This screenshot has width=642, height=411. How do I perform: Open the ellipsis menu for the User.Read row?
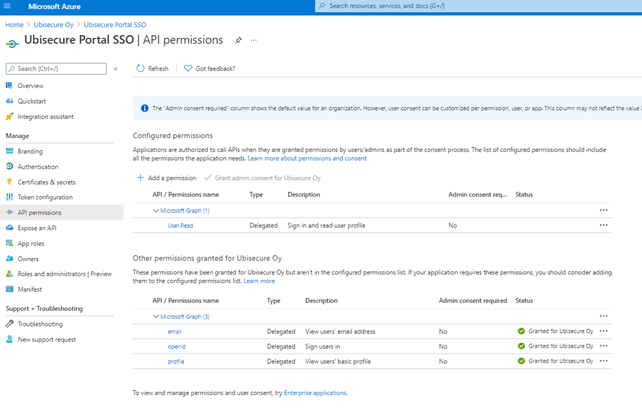pyautogui.click(x=604, y=225)
